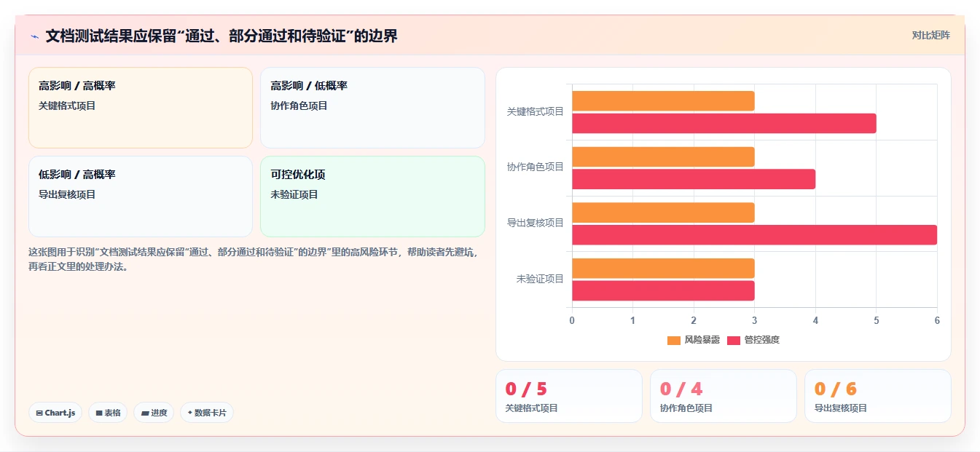Click the red bar for 关键格式项目
This screenshot has width=980, height=452.
point(724,123)
